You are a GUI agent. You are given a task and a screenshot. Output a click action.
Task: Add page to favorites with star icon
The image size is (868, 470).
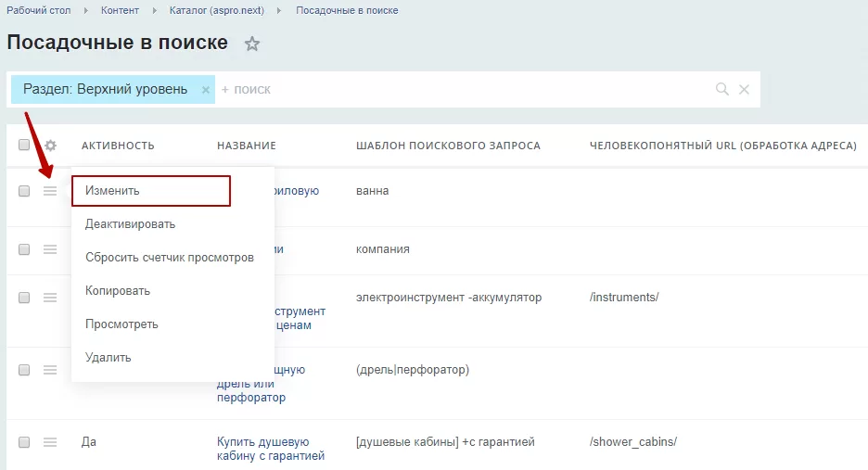click(x=252, y=44)
